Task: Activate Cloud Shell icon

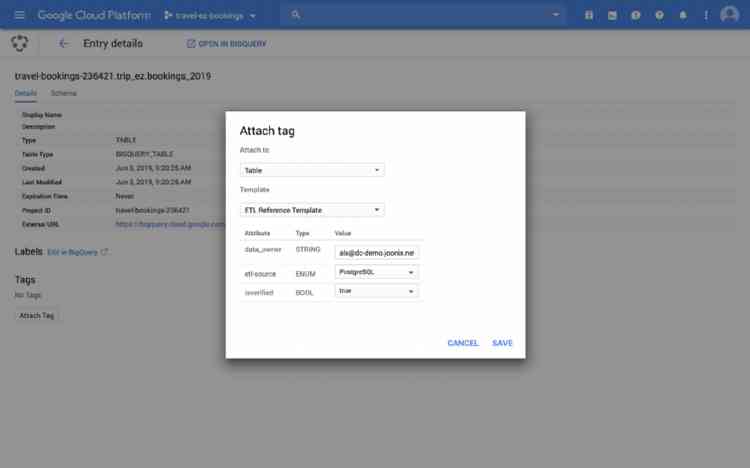Action: click(612, 15)
